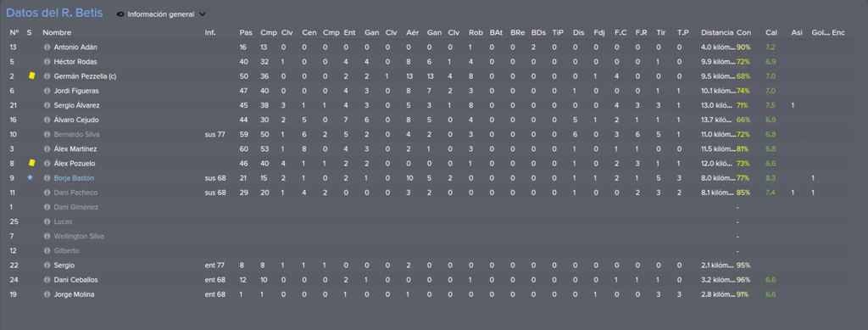Image resolution: width=868 pixels, height=330 pixels.
Task: Click the Datos del R. Betis title
Action: click(54, 14)
